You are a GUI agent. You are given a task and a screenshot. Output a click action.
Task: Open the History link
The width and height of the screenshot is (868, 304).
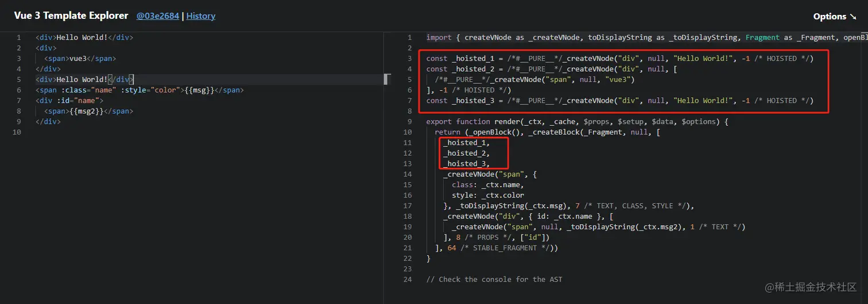(201, 16)
